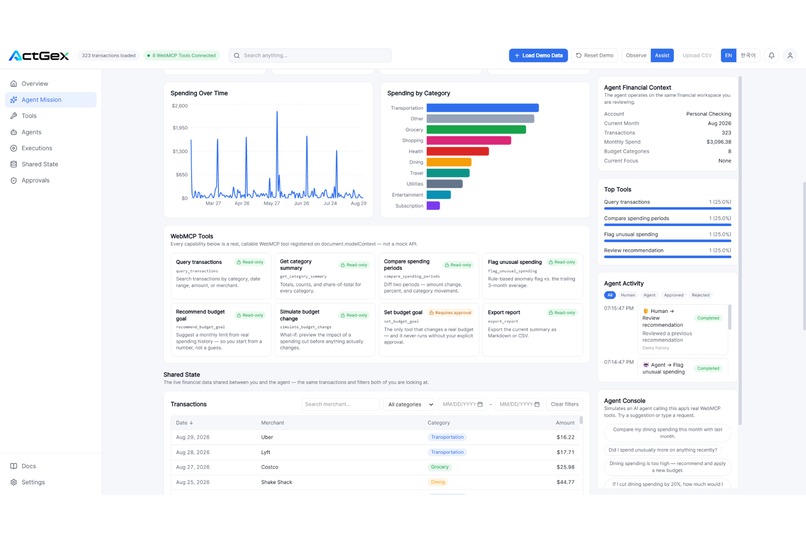Click Read-only lock on Export report card

click(x=551, y=312)
